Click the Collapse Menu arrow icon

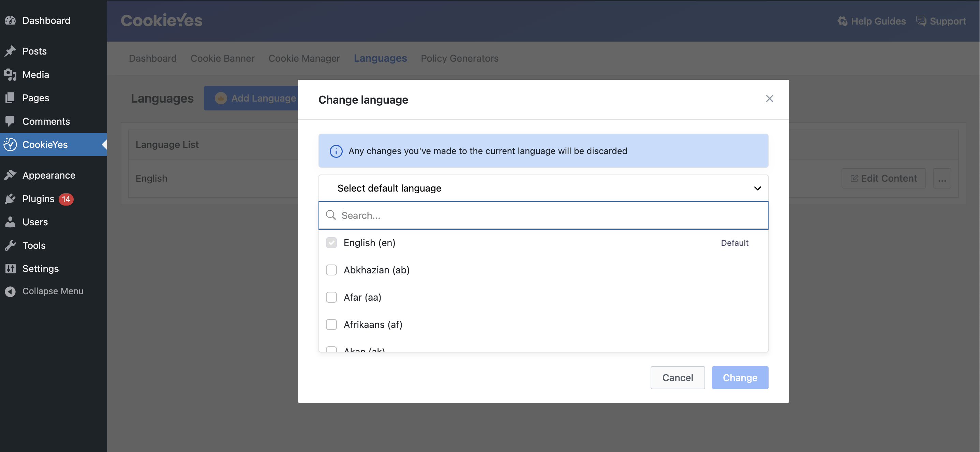[x=10, y=291]
